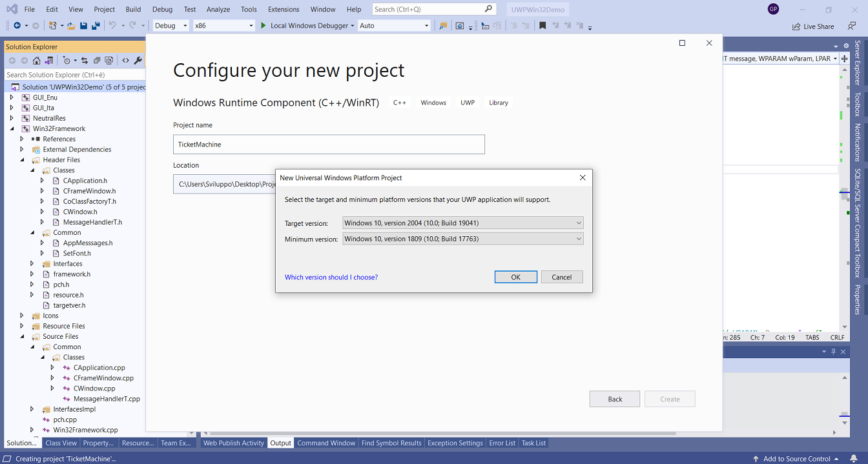Click the Navigate Backward arrow icon

17,26
